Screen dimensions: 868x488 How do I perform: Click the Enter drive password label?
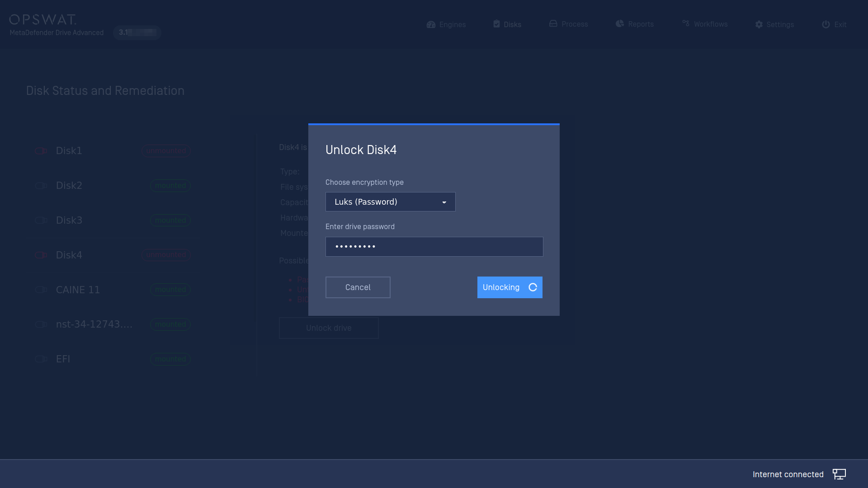[x=360, y=227]
